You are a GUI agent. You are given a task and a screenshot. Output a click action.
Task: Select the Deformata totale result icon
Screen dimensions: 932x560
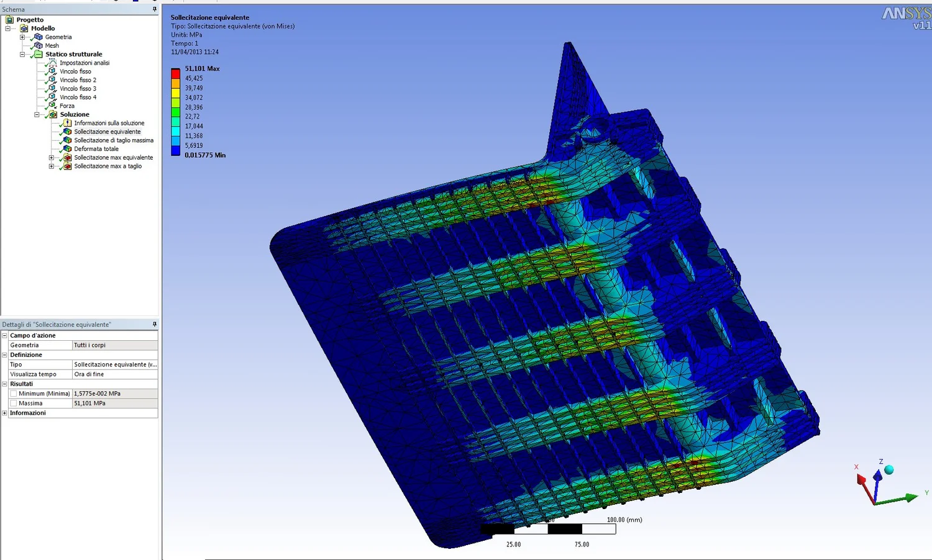(67, 149)
